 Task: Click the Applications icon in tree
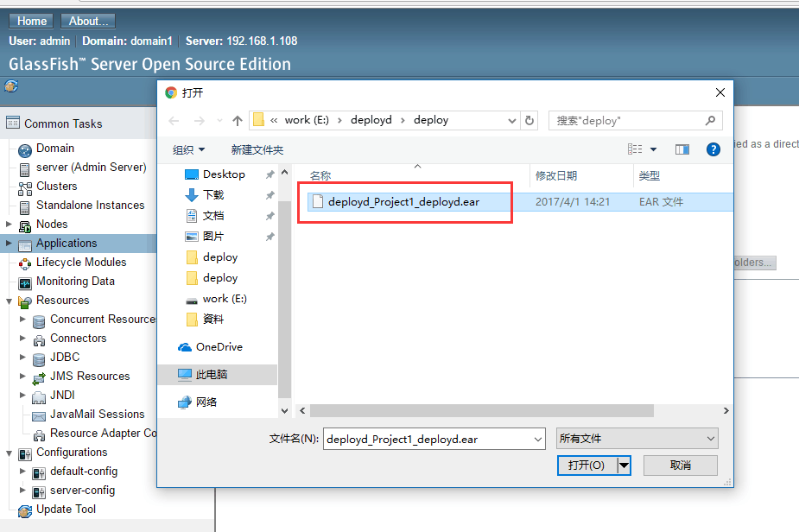pyautogui.click(x=24, y=245)
